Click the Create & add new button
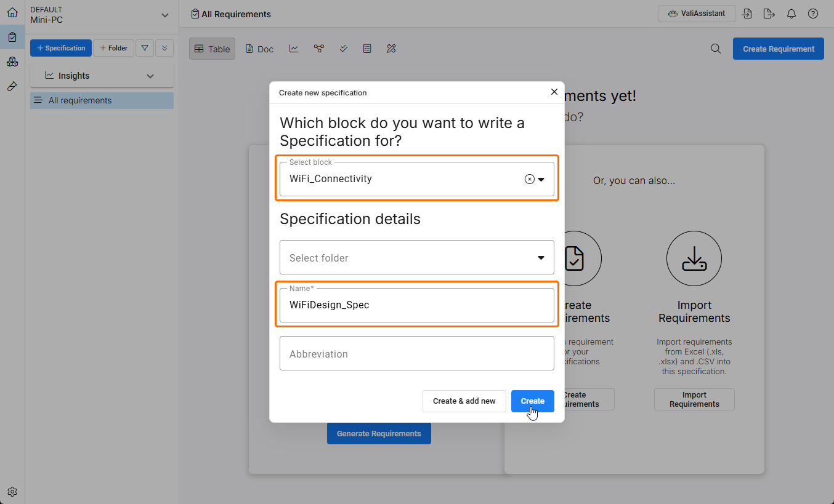The image size is (834, 504). [464, 401]
